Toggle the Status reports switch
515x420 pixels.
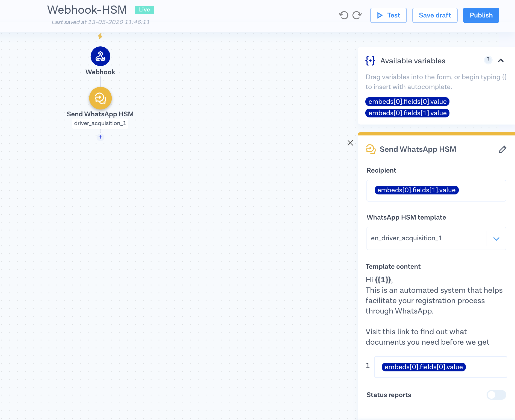[x=496, y=395]
